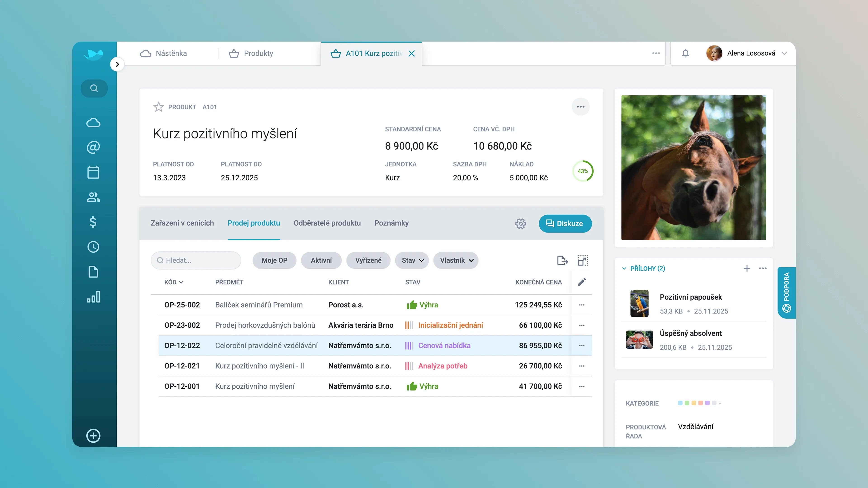This screenshot has width=868, height=488.
Task: Click the app logo in the sidebar
Action: (94, 54)
